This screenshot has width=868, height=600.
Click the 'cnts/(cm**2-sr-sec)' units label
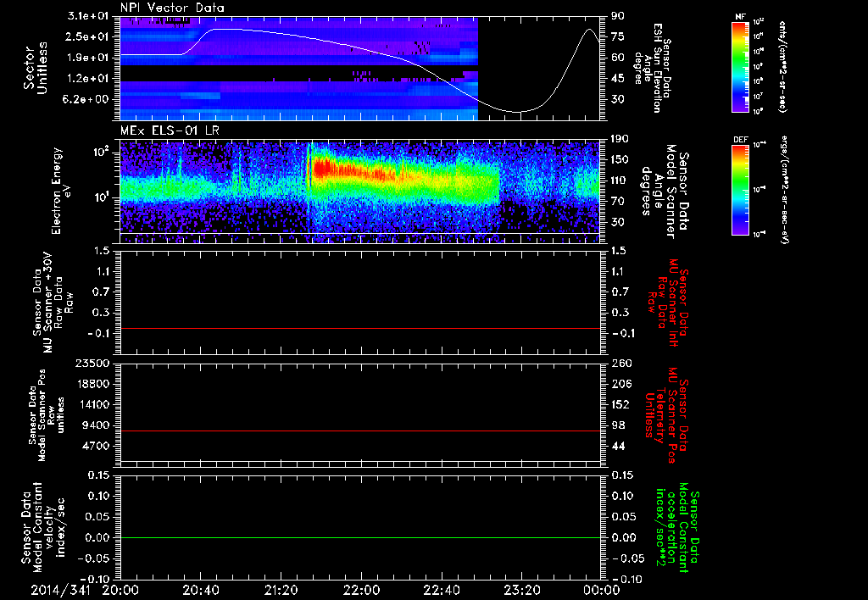(782, 66)
